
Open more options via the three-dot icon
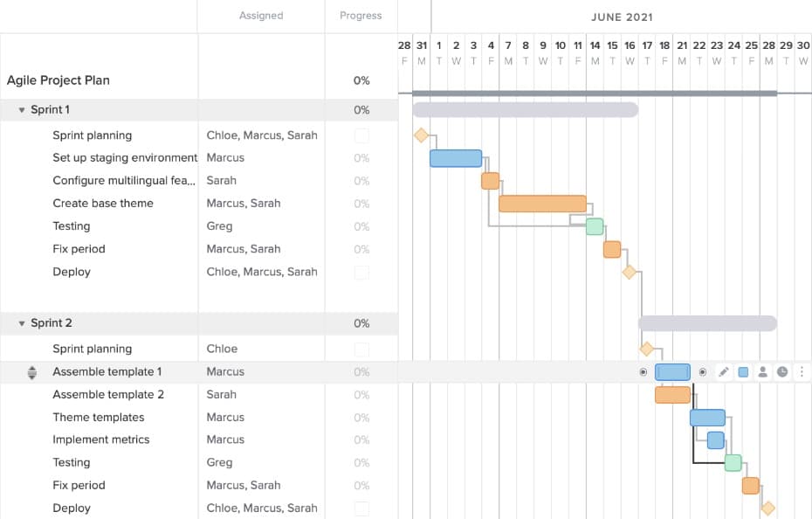click(x=802, y=371)
